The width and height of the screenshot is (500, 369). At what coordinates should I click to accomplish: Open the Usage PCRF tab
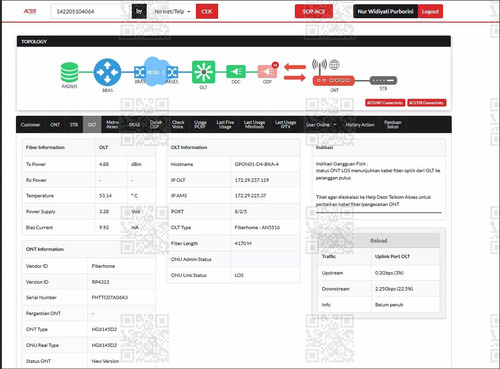(200, 125)
